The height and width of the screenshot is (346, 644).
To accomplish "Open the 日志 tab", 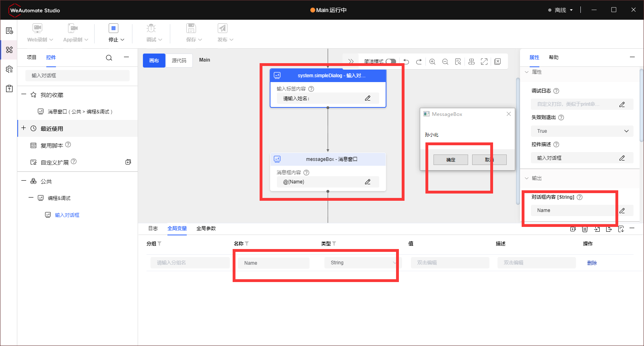I will (x=153, y=229).
